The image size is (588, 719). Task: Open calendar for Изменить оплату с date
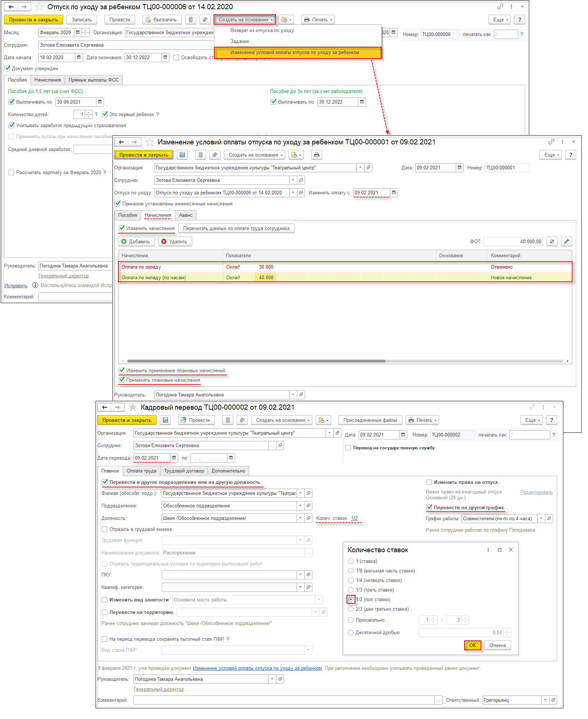point(394,193)
